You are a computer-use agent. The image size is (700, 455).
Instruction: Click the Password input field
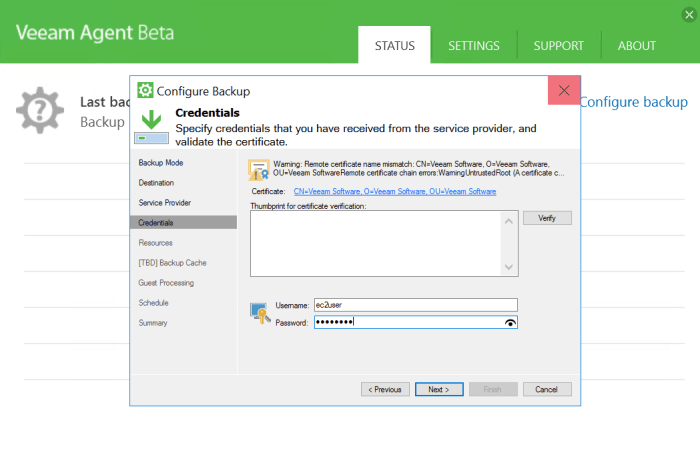416,322
